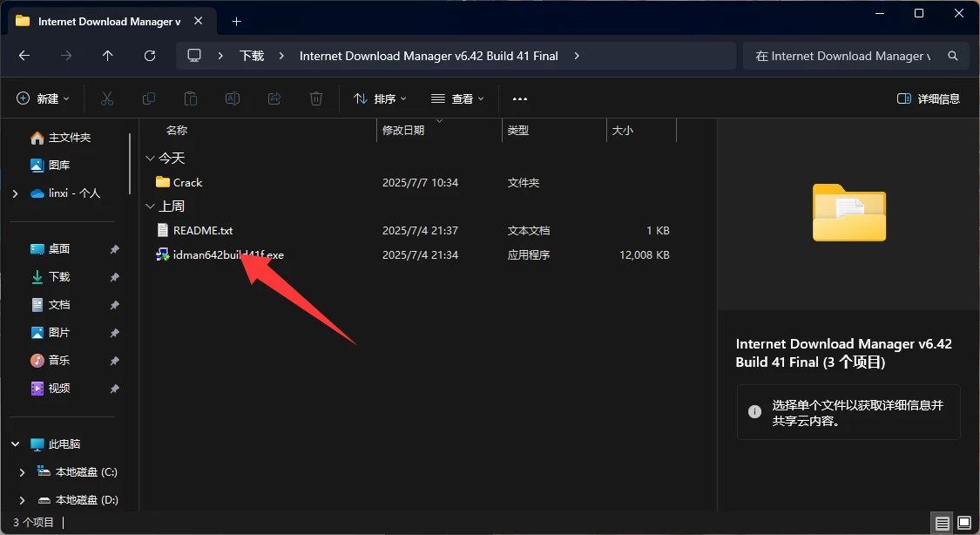
Task: Click the Delete icon on the toolbar
Action: click(x=315, y=98)
